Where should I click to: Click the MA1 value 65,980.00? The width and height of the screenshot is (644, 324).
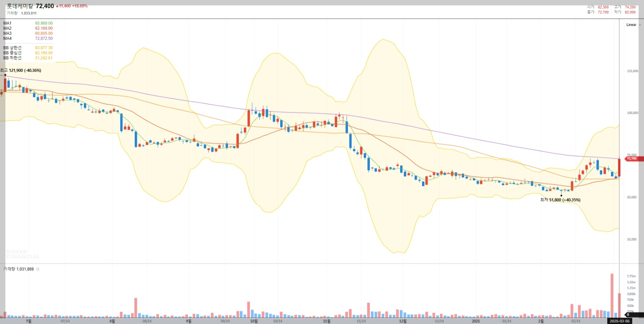tap(44, 23)
